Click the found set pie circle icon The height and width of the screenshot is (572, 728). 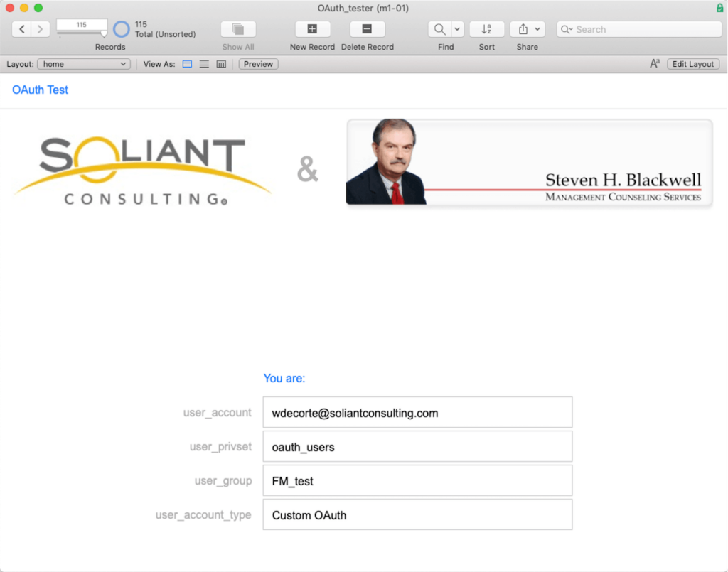point(122,29)
